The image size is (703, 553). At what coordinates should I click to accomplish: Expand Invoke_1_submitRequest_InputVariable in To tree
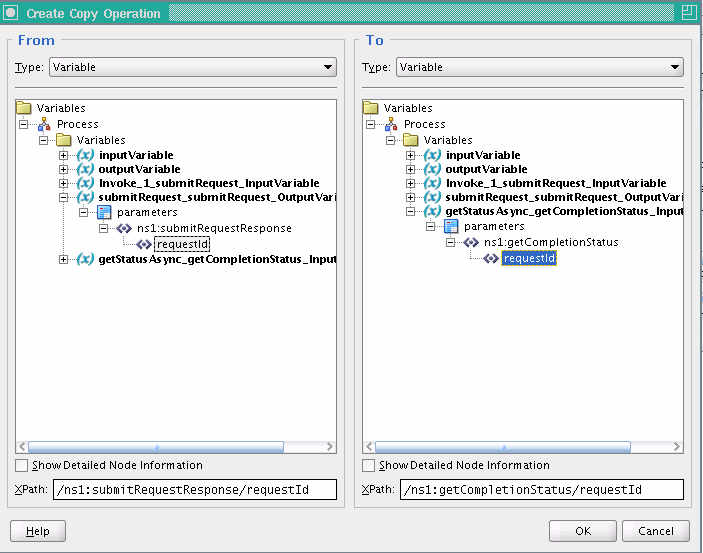(410, 183)
